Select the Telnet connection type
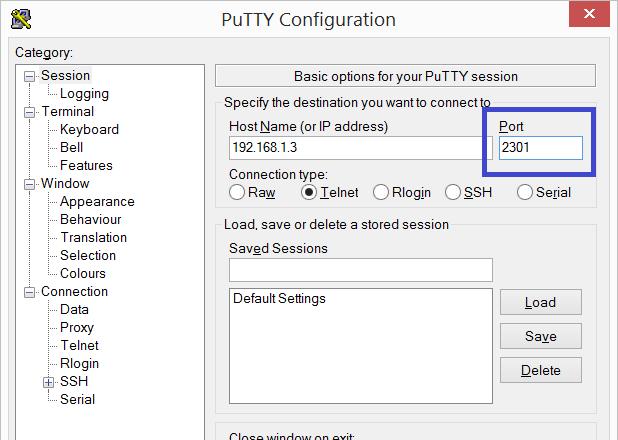Image resolution: width=618 pixels, height=440 pixels. click(309, 192)
